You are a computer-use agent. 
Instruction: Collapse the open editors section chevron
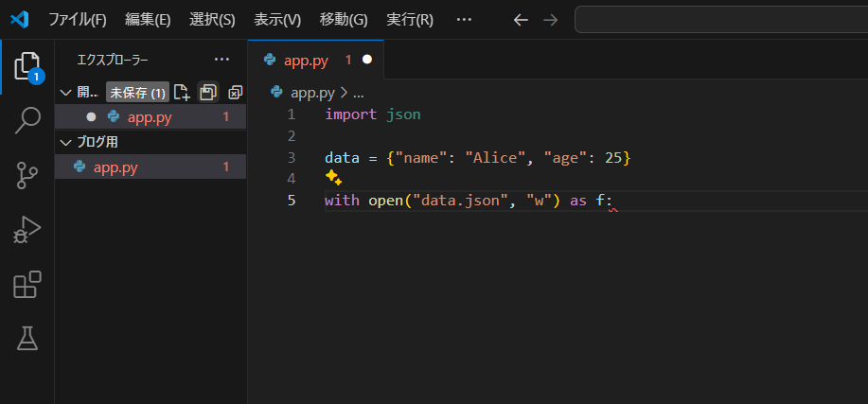click(66, 93)
